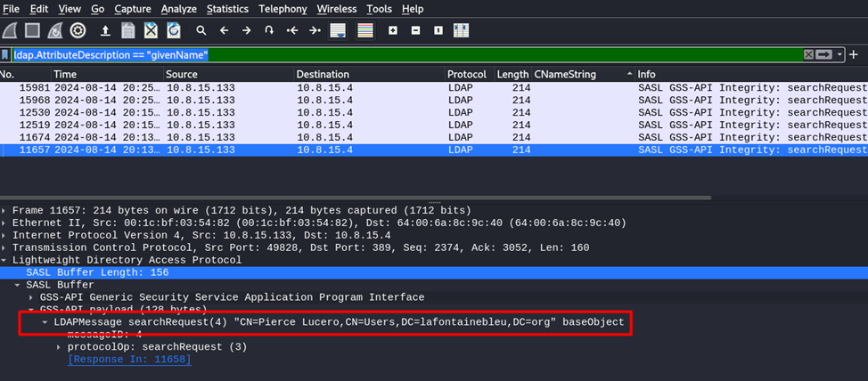
Task: Expand the Ethernet II details row
Action: coord(5,223)
